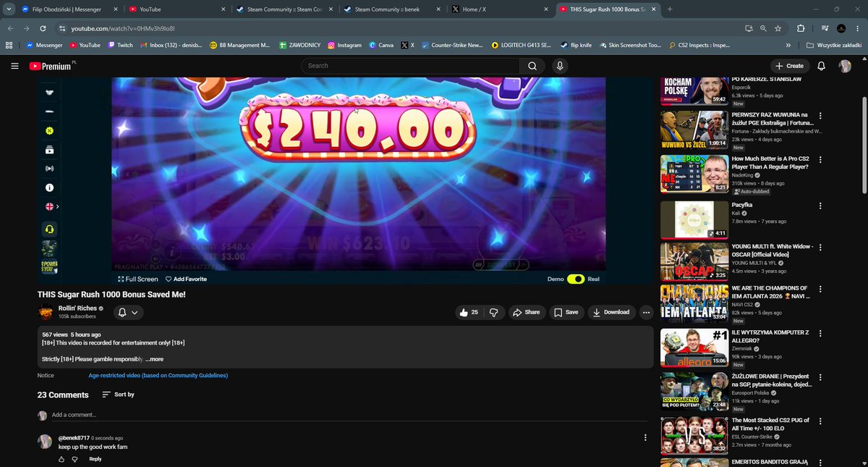The width and height of the screenshot is (868, 467).
Task: Click the Rollin' Riches channel avatar
Action: (x=45, y=312)
